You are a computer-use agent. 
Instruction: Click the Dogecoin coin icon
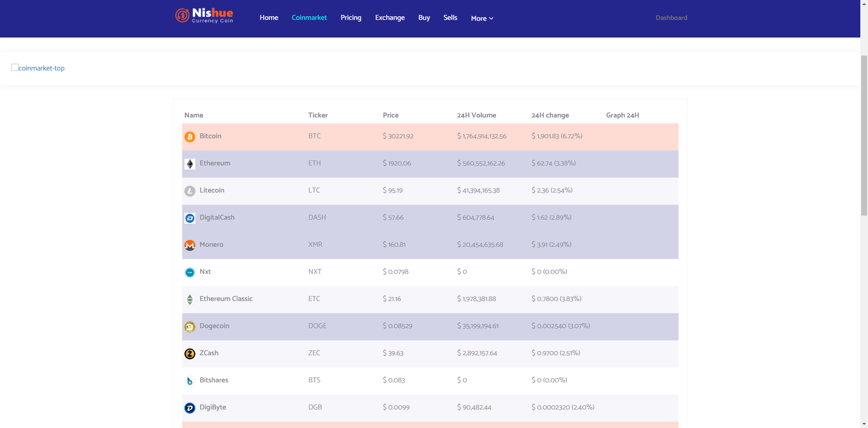coord(190,326)
